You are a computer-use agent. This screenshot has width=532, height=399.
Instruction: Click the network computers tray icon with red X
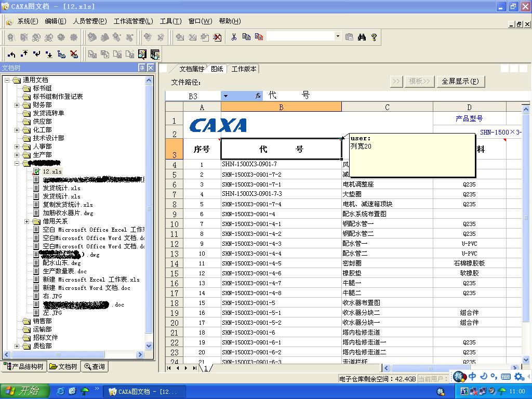tap(473, 391)
